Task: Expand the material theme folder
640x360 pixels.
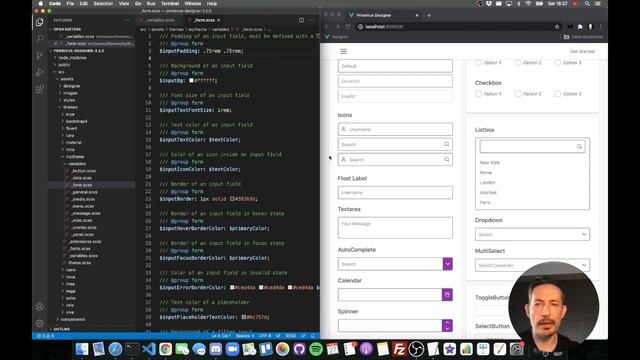Action: (73, 142)
